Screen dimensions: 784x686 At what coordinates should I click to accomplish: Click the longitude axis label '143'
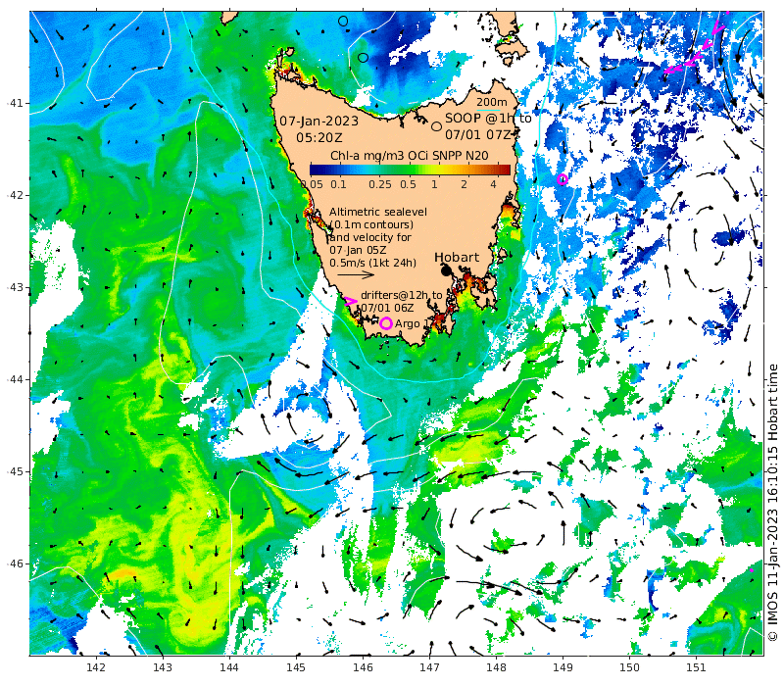click(163, 667)
